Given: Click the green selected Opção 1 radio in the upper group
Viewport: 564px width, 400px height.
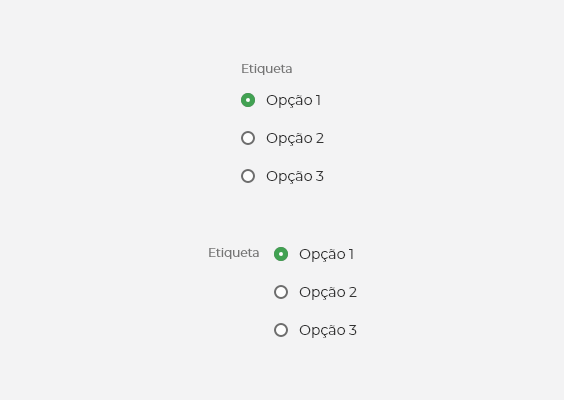Looking at the screenshot, I should [248, 100].
